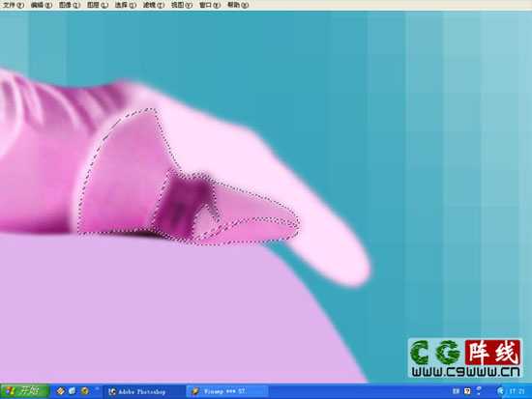The image size is (532, 399).
Task: Open the 图层 (Layer) menu
Action: 98,5
